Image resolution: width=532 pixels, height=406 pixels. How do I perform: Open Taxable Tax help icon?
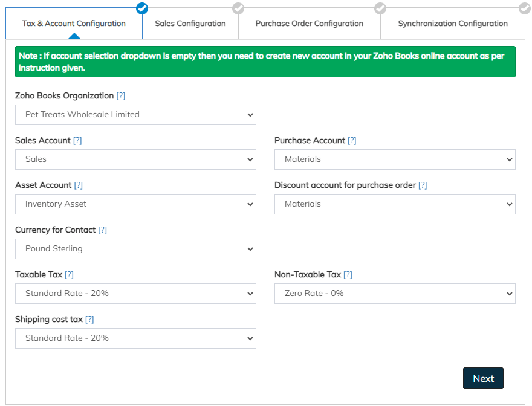click(69, 275)
